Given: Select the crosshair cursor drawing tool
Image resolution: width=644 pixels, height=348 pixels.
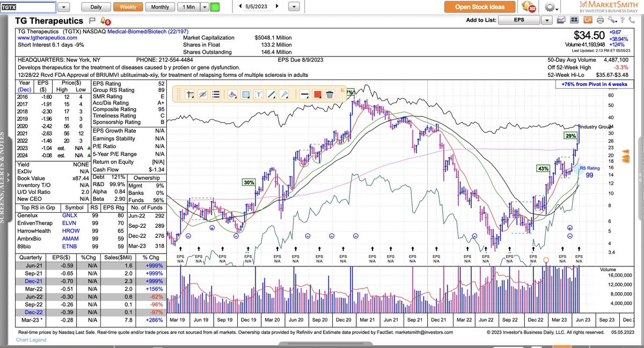Looking at the screenshot, I should (x=189, y=95).
